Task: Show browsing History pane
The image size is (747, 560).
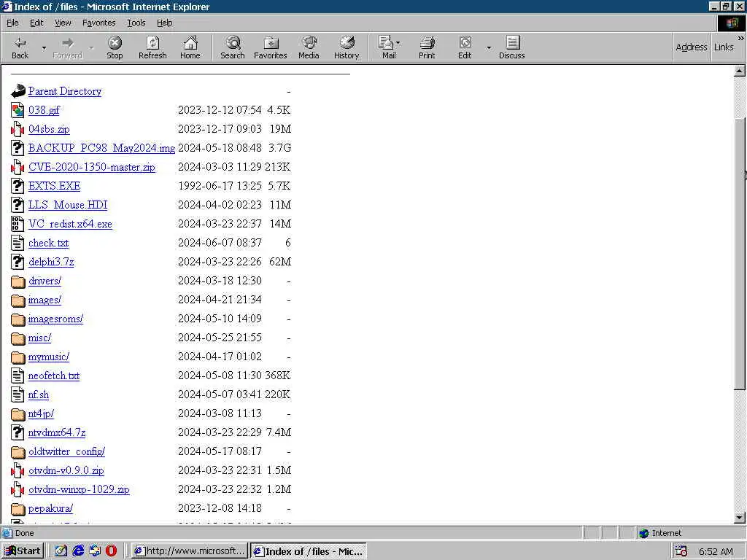Action: (347, 47)
